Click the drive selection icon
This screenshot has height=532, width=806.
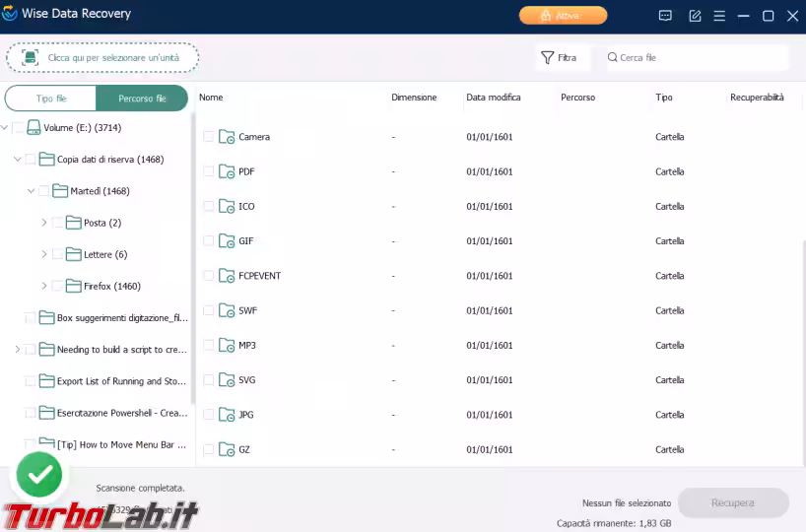tap(31, 57)
